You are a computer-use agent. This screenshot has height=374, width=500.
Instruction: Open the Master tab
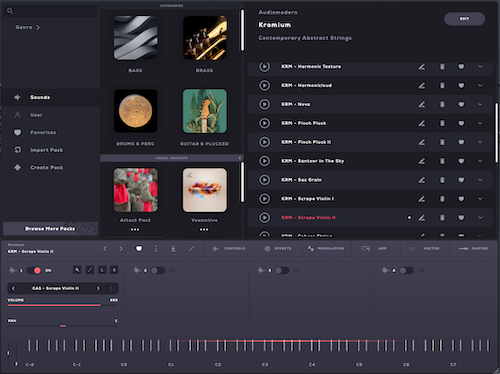[473, 249]
